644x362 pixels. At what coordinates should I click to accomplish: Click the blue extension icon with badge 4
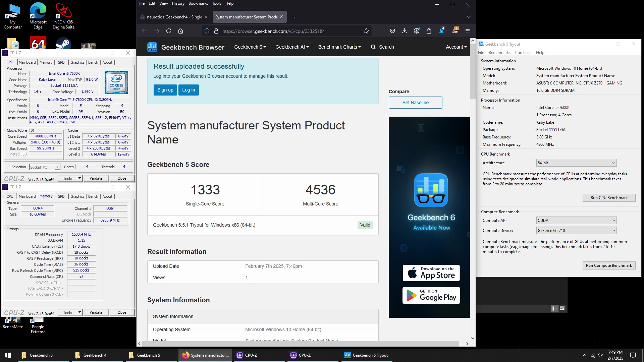point(442,31)
